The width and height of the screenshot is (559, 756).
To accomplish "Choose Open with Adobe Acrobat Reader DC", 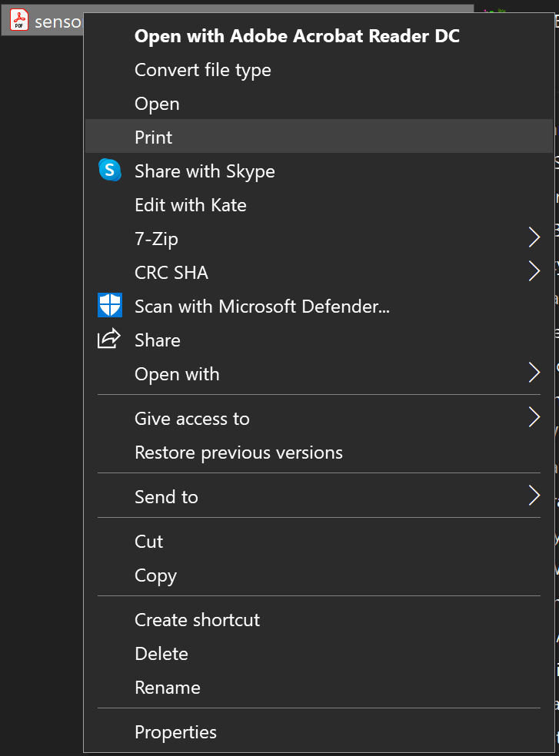I will pos(297,36).
